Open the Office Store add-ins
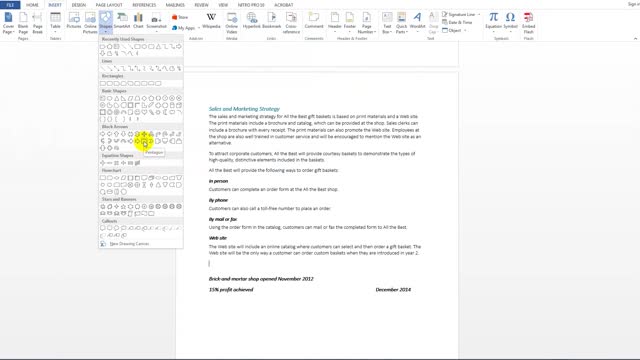 click(180, 17)
